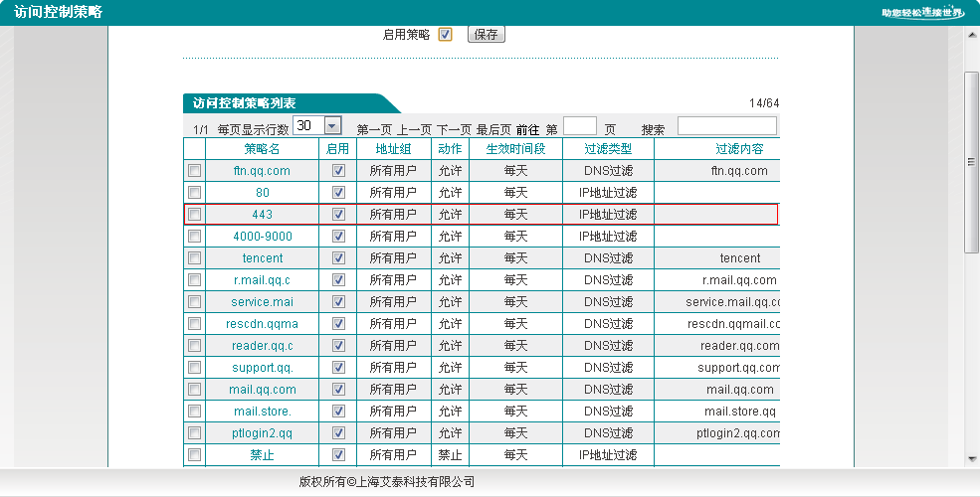Click the 过滤内容 column header
This screenshot has height=497, width=980.
click(x=739, y=148)
